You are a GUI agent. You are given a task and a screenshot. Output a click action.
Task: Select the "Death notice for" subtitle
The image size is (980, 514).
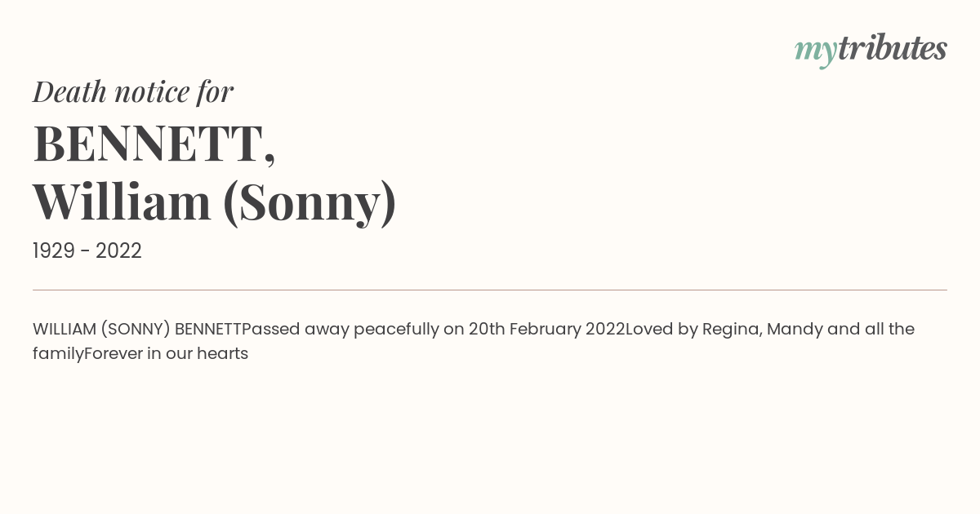pos(133,91)
